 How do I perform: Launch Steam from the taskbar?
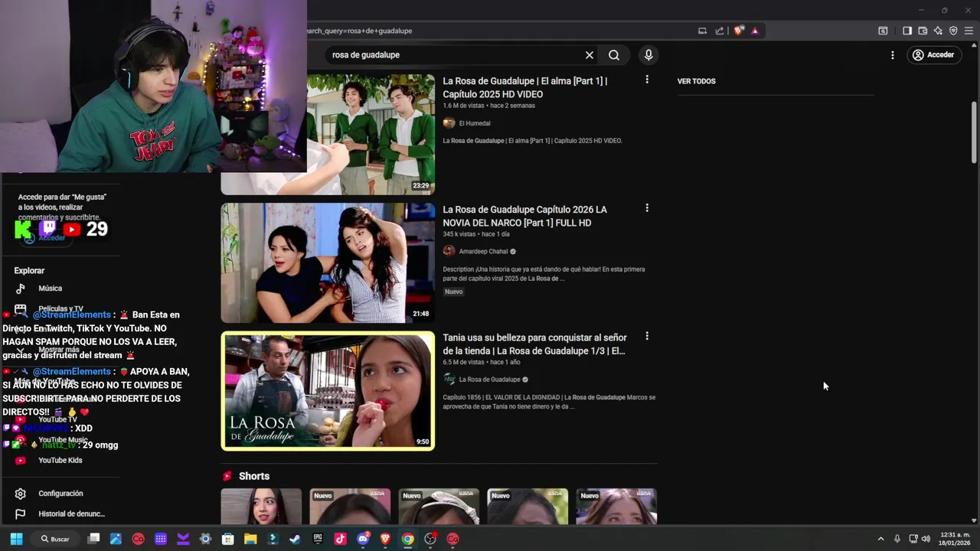click(x=295, y=539)
